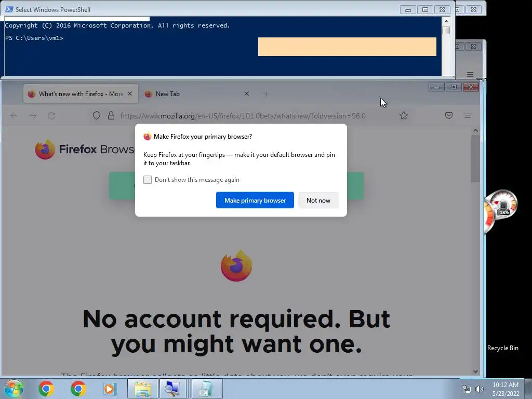Click the mozilla.org URL in the address bar
This screenshot has width=532, height=399.
pyautogui.click(x=243, y=116)
